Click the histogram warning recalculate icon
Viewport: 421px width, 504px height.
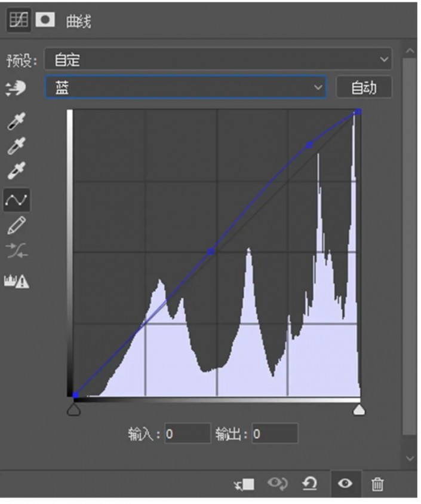point(16,281)
